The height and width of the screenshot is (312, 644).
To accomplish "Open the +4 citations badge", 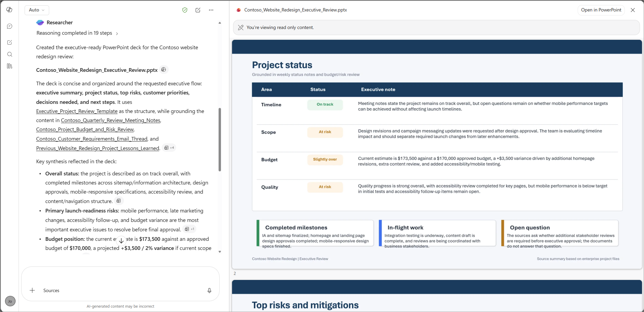I will [x=169, y=148].
